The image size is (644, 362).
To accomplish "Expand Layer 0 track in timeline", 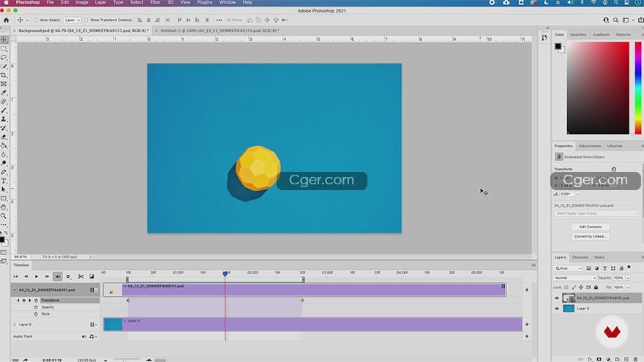I will coord(15,325).
